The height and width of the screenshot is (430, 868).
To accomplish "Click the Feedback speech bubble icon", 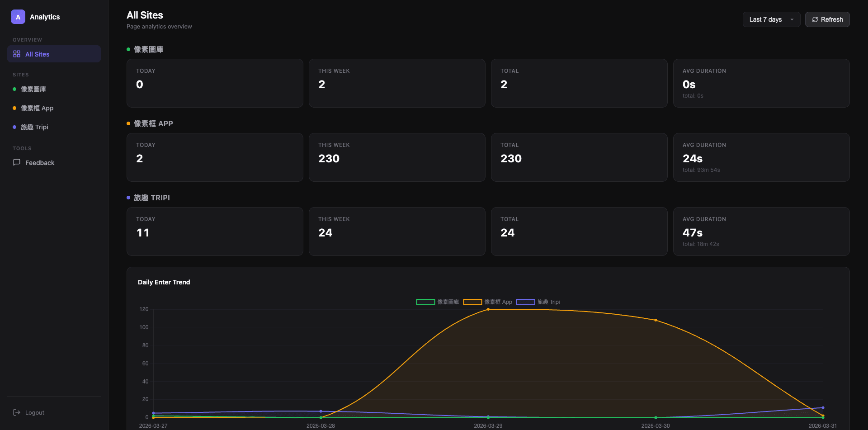I will coord(17,162).
